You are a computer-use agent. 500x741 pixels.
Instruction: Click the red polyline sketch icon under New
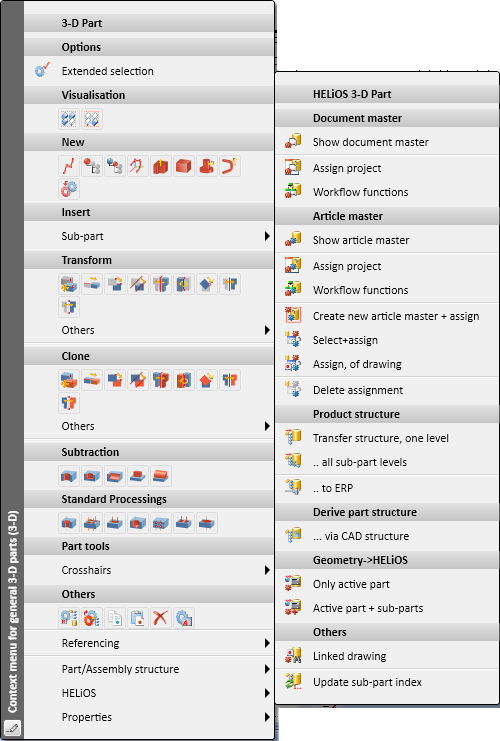coord(69,166)
